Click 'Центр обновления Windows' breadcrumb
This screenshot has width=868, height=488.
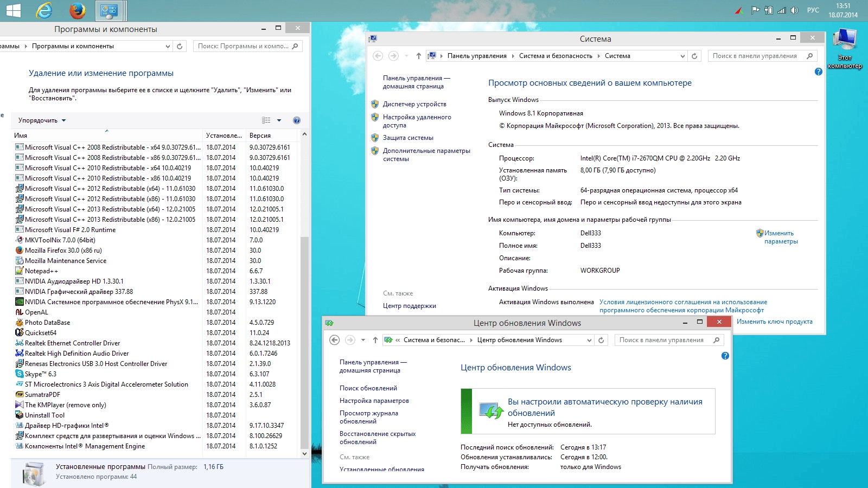(x=519, y=340)
